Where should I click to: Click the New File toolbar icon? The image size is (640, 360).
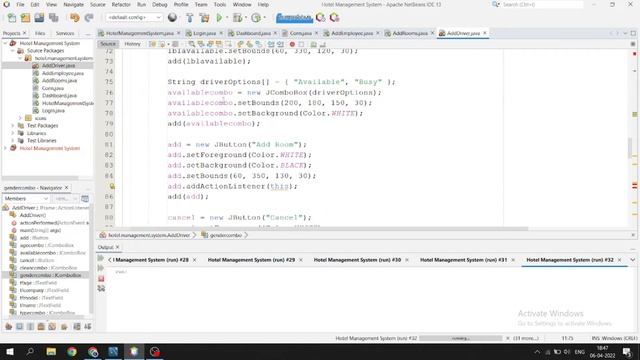click(12, 18)
